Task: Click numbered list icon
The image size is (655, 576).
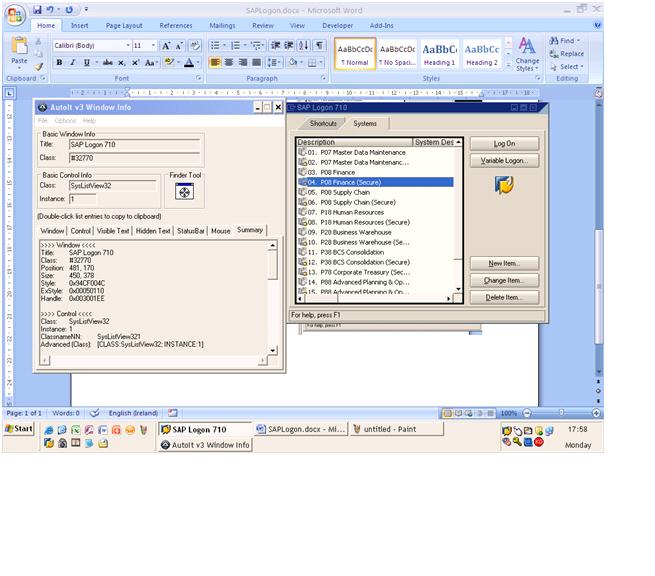Action: click(x=235, y=46)
